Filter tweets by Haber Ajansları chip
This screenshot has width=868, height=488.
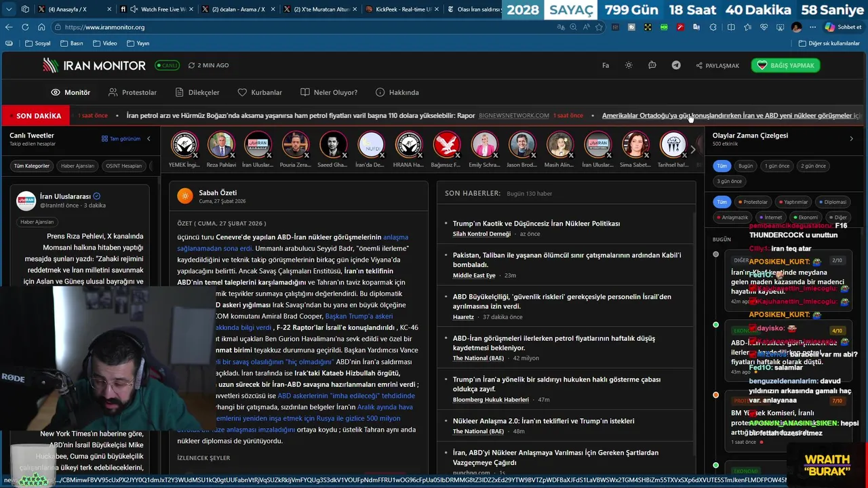point(77,166)
